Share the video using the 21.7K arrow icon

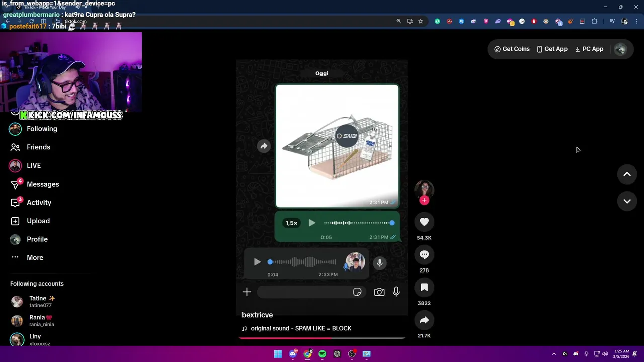[424, 320]
